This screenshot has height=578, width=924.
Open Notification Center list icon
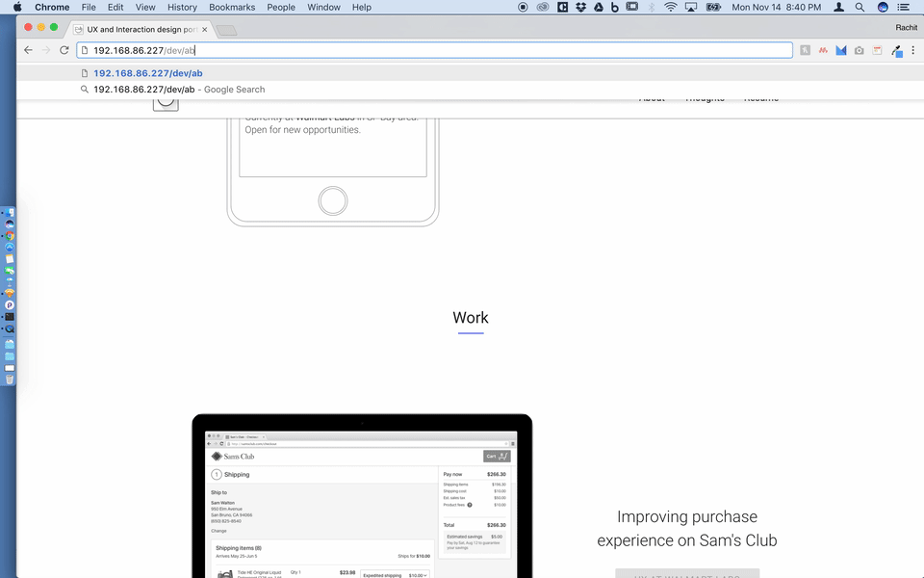(903, 7)
